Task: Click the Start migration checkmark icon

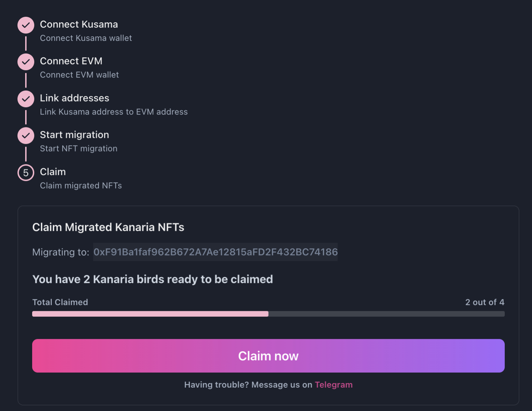Action: pos(26,135)
